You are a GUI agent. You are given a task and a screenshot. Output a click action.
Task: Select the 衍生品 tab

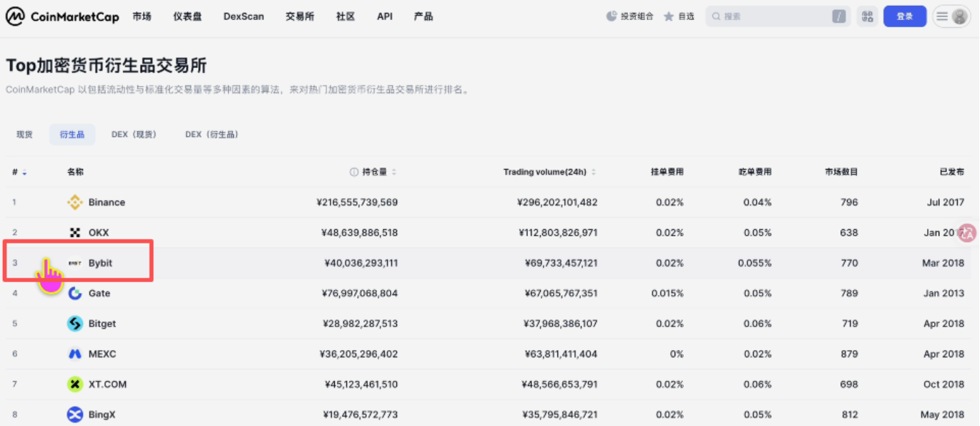point(72,135)
